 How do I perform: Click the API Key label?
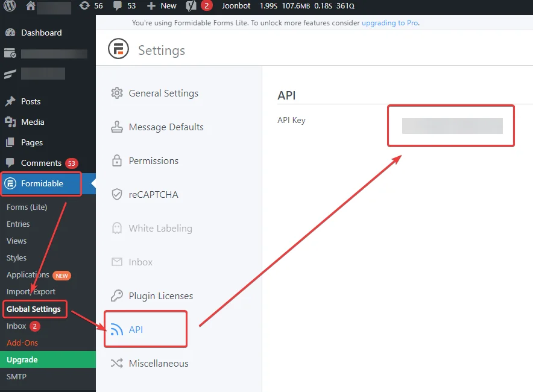tap(291, 120)
